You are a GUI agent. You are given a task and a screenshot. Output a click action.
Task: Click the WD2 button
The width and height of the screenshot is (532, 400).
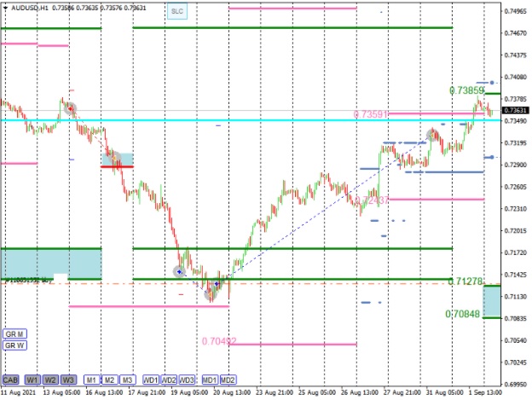pos(169,380)
